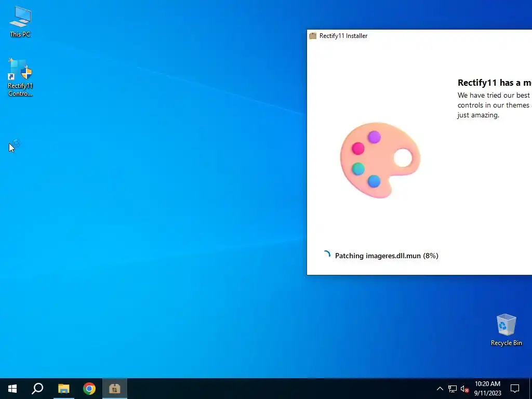Screen dimensions: 532x399
Task: Open the This PC desktop icon
Action: tap(20, 22)
